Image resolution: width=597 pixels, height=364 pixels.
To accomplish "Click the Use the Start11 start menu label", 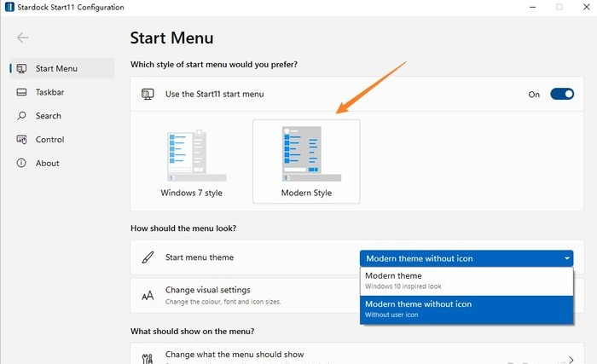I will 214,94.
